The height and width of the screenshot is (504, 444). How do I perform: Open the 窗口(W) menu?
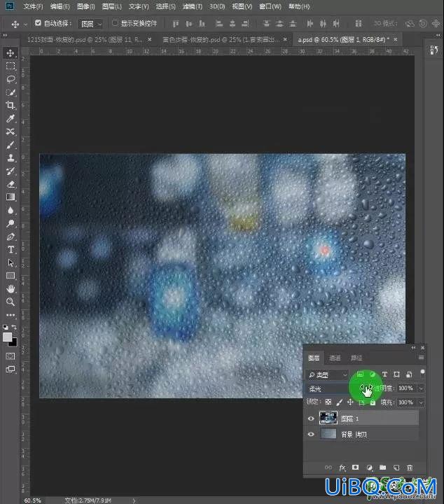pos(270,6)
